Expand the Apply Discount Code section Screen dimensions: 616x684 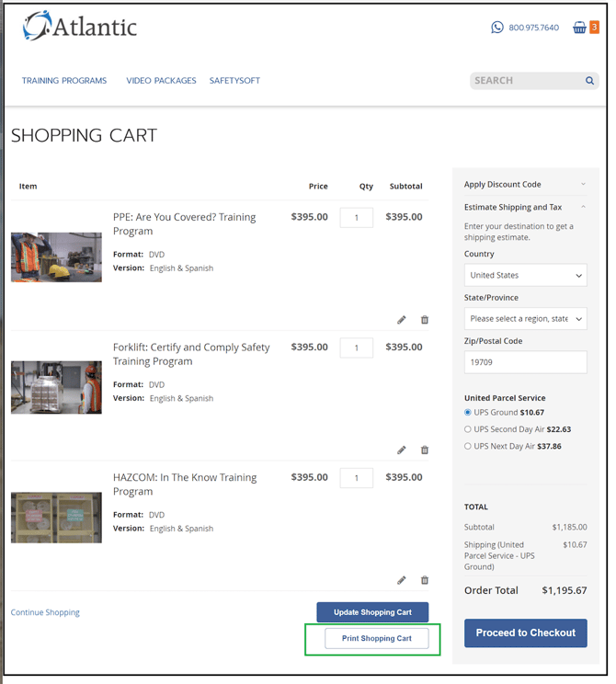point(525,185)
